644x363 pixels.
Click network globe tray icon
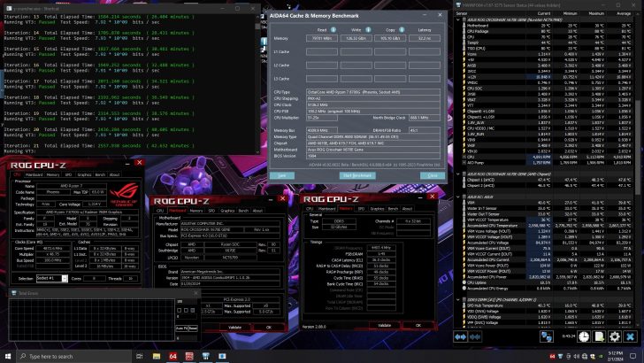coord(585,356)
